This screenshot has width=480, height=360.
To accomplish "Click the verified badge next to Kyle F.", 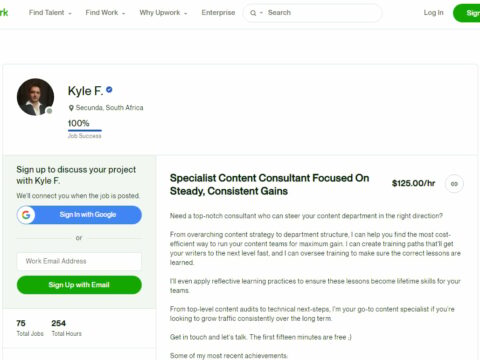I will coord(109,90).
